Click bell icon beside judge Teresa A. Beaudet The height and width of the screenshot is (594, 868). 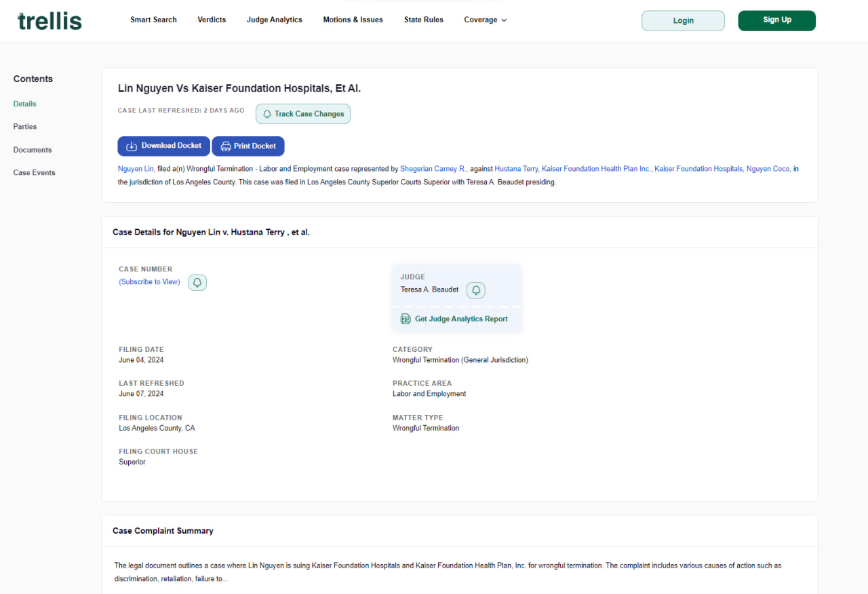(x=476, y=290)
